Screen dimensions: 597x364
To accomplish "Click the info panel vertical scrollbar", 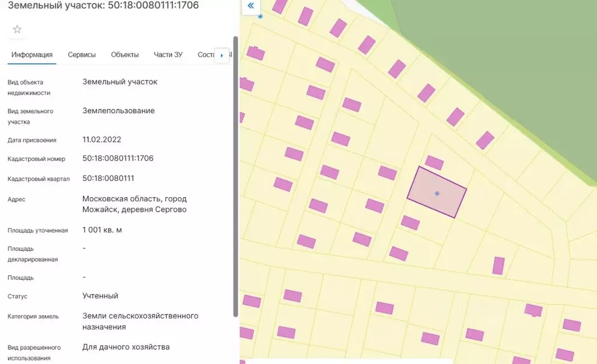I will pos(236,175).
